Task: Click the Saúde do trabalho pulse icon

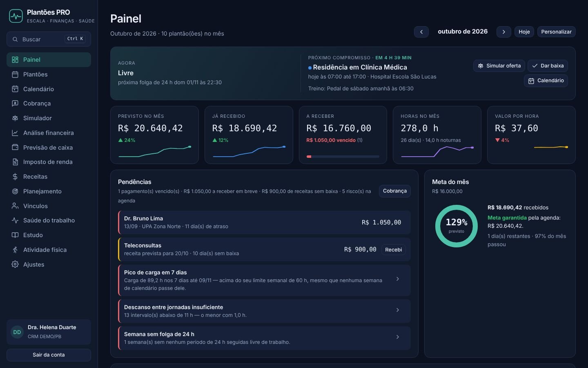Action: 15,220
